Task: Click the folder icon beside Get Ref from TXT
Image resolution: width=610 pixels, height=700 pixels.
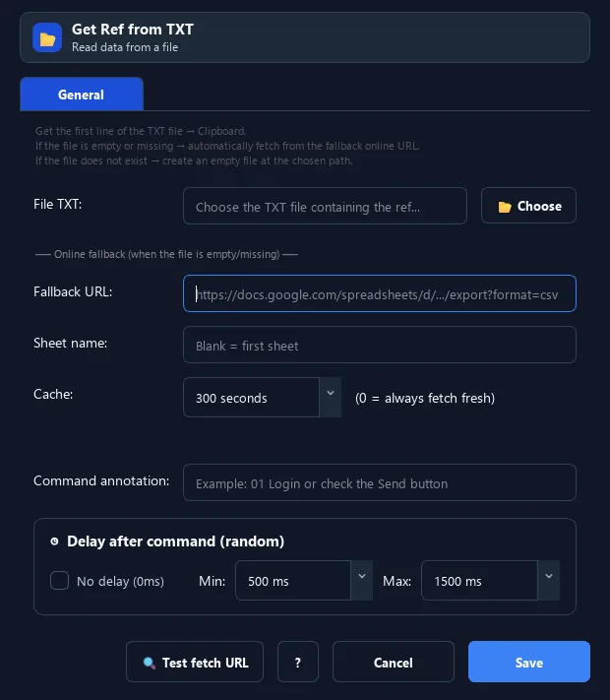Action: 47,38
